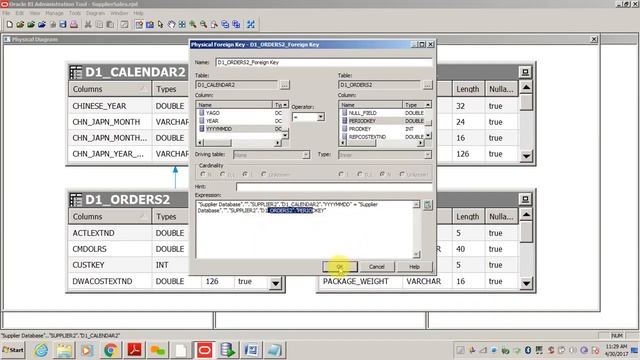This screenshot has height=360, width=640.
Task: Select left-side cardinality radio 0,1
Action: [x=222, y=174]
